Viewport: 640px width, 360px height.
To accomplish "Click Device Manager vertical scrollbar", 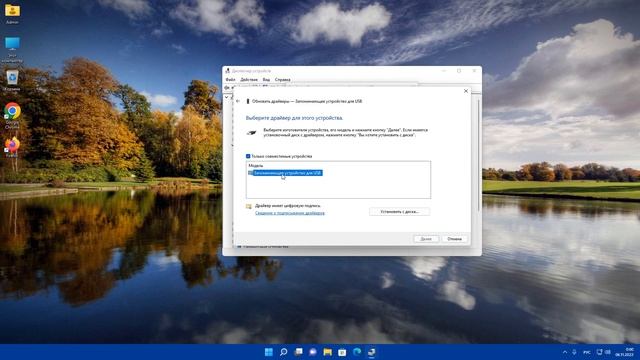I will (479, 156).
